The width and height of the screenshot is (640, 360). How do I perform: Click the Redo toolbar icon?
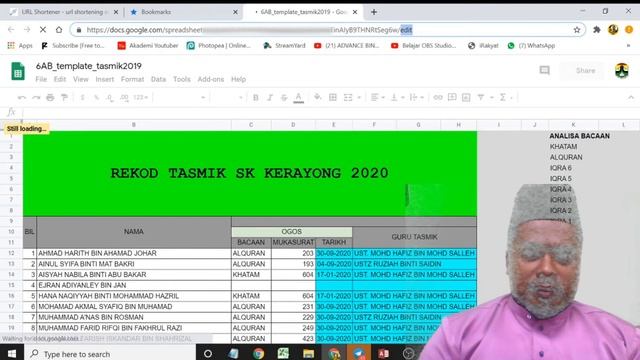pyautogui.click(x=36, y=98)
